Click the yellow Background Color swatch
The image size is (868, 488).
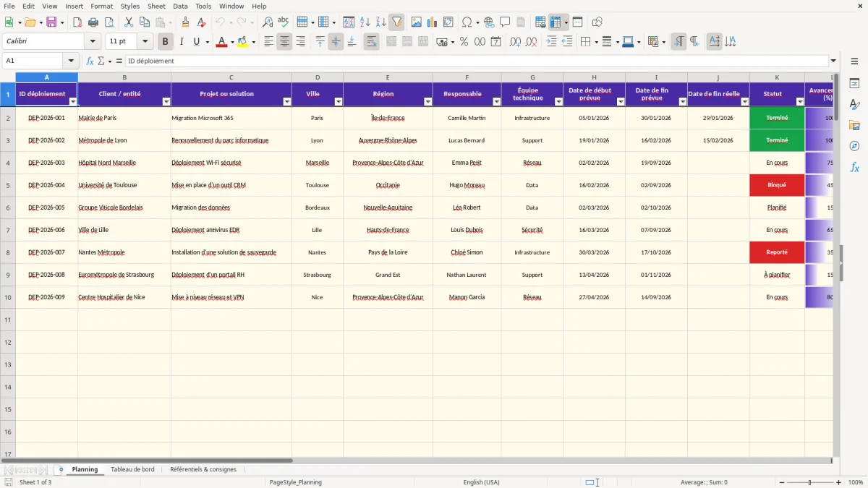pos(243,42)
